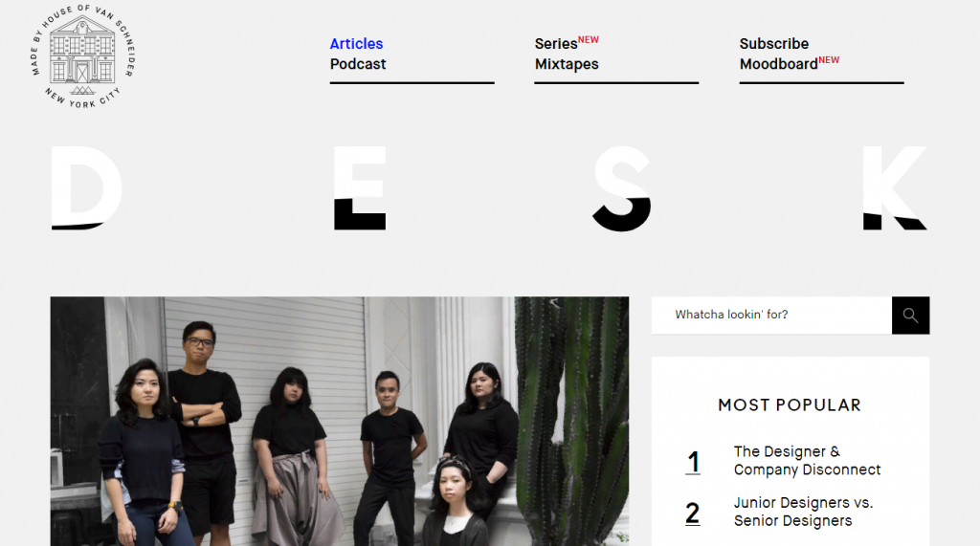
Task: Click the House of Van Schneider logo
Action: click(82, 56)
